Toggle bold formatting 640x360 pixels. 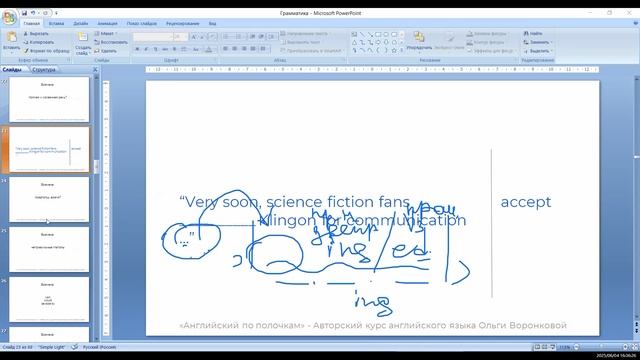tap(137, 49)
